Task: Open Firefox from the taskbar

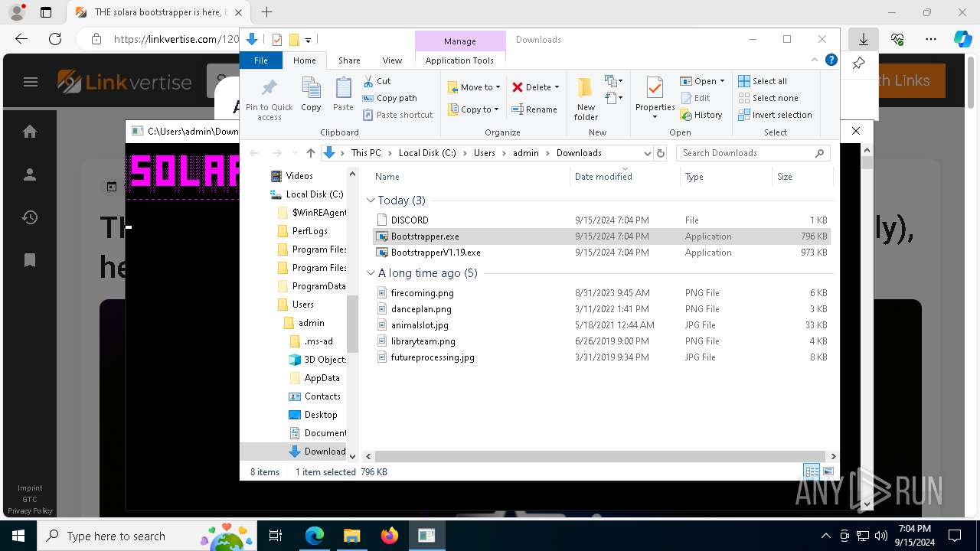Action: click(390, 536)
